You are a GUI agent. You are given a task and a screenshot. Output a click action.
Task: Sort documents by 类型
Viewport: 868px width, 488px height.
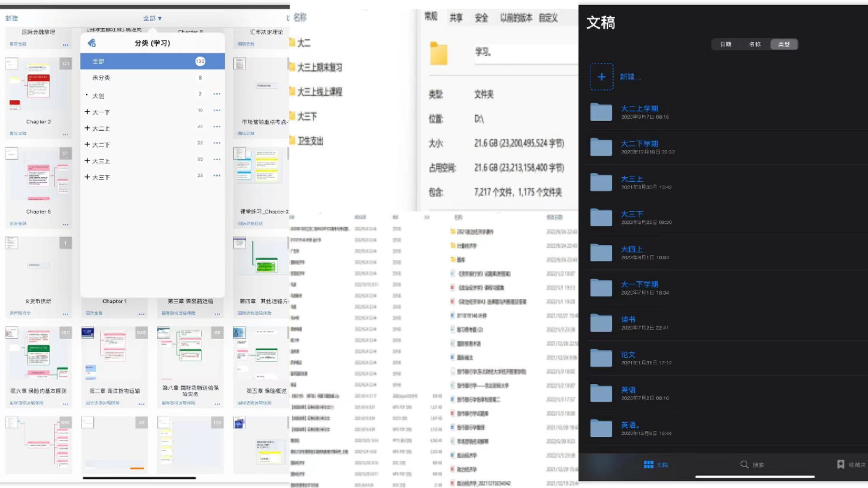click(784, 44)
